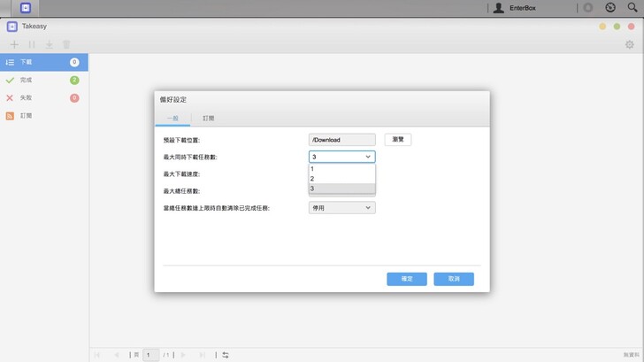Viewport: 644px width, 362px height.
Task: Click the 確定 confirm button
Action: (x=407, y=279)
